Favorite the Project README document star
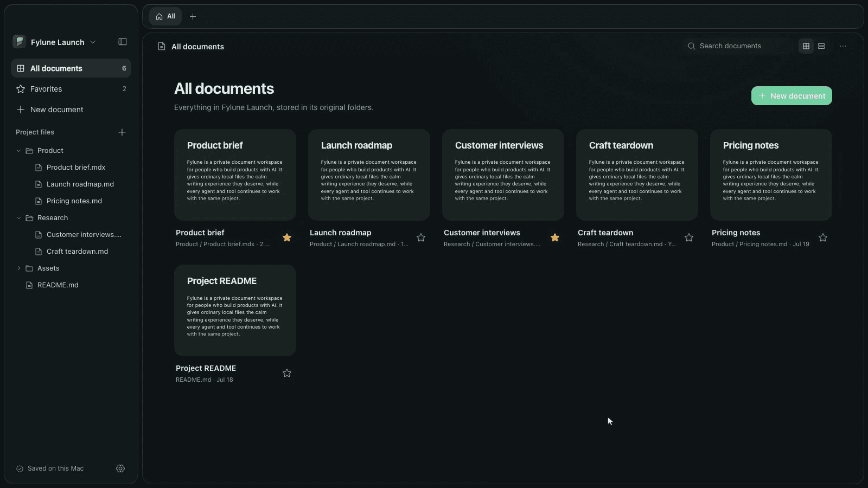868x488 pixels. [x=287, y=373]
